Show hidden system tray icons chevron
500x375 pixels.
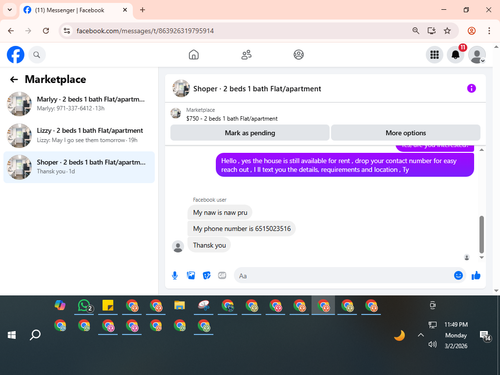coord(421,335)
